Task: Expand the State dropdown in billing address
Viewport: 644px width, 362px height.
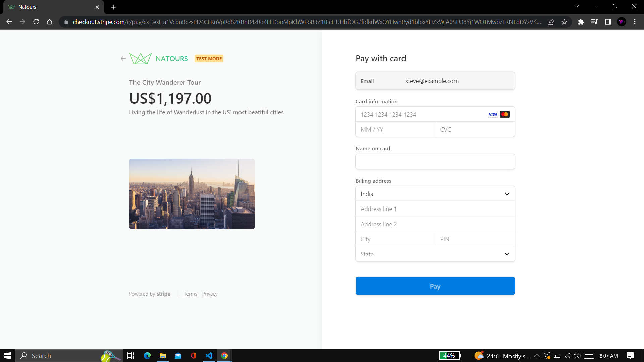Action: (435, 254)
